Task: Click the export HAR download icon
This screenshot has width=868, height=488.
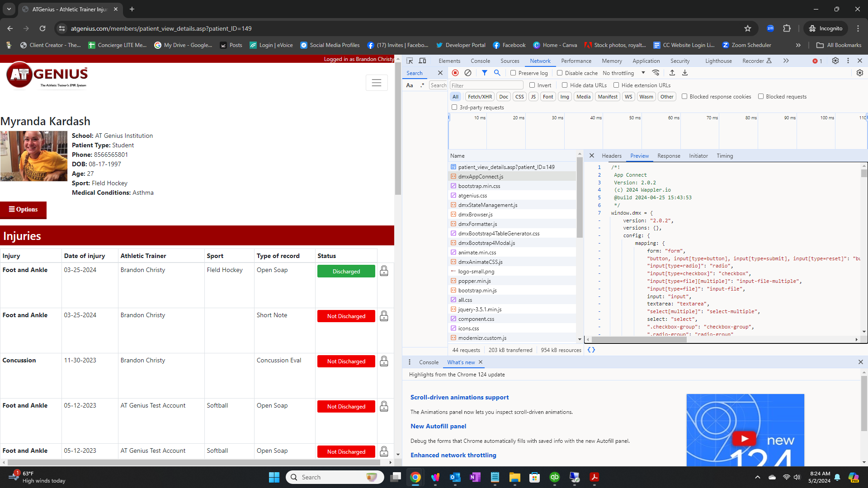Action: click(685, 73)
